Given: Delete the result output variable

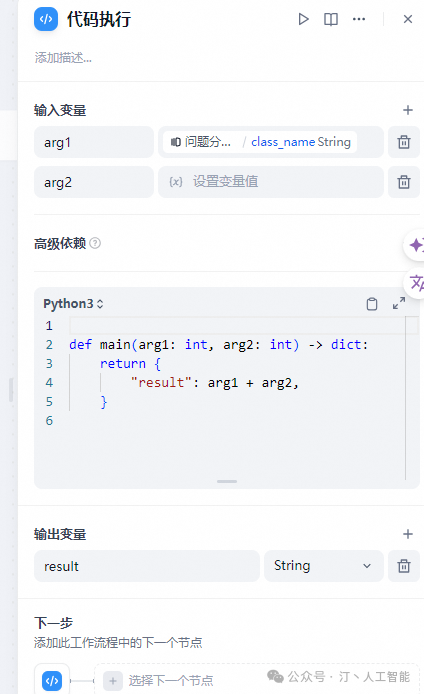Looking at the screenshot, I should point(404,566).
